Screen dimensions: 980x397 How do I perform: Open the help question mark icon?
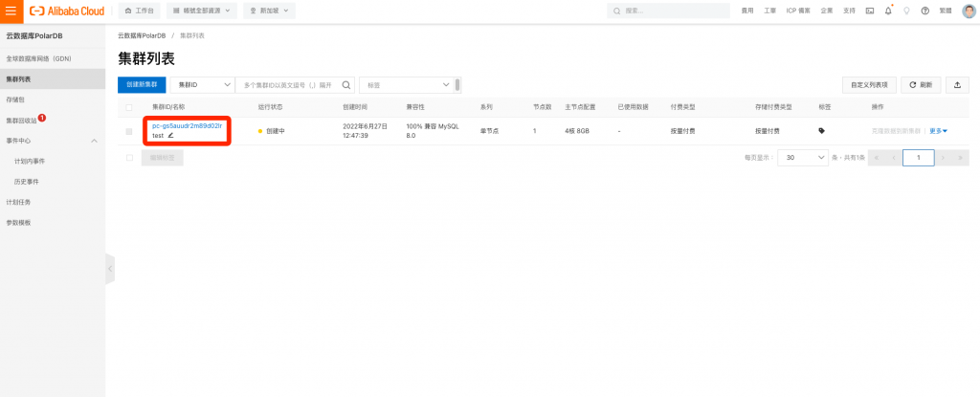[925, 11]
